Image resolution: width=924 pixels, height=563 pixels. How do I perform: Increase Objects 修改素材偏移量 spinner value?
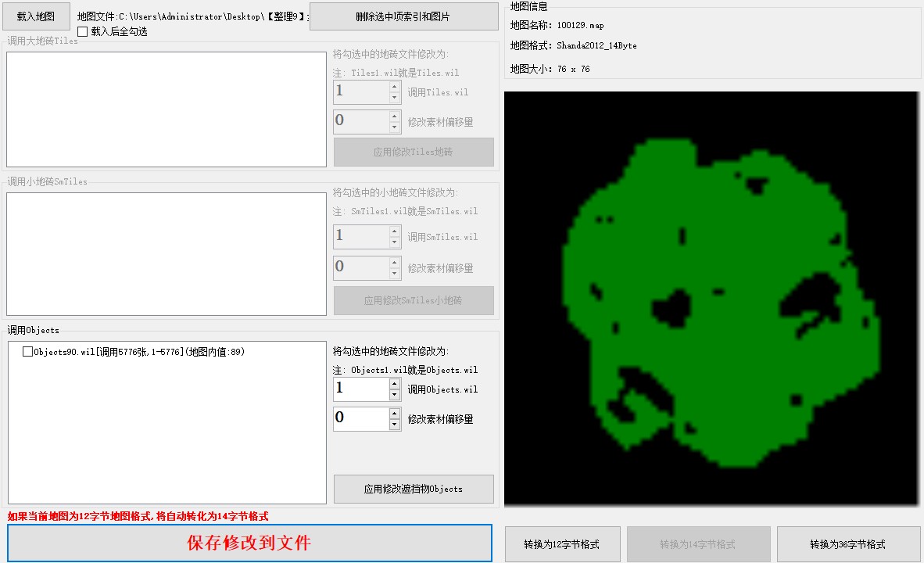pyautogui.click(x=395, y=413)
